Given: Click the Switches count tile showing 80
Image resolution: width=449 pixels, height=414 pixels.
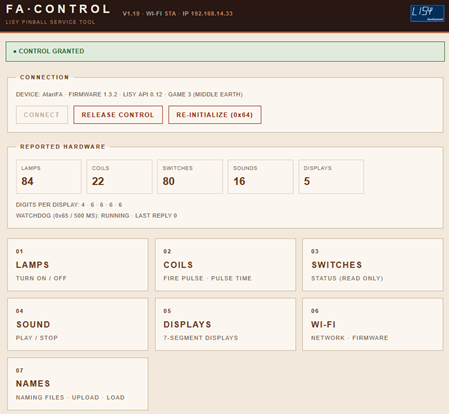Looking at the screenshot, I should point(190,176).
